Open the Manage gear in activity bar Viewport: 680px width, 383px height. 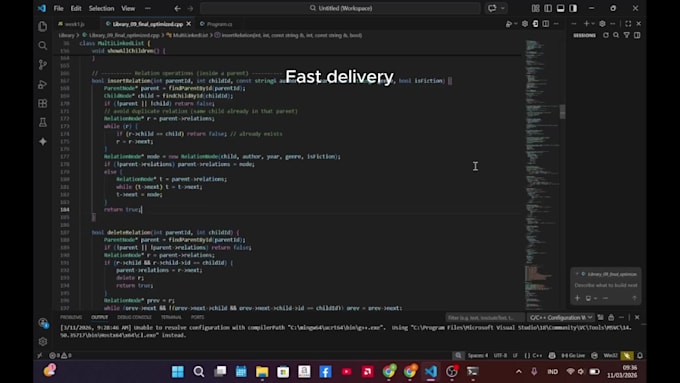coord(42,341)
